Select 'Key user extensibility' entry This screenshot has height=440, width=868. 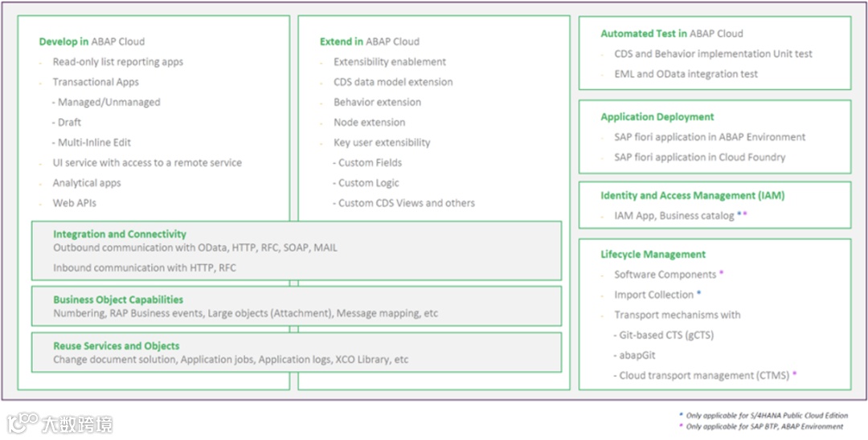[382, 143]
